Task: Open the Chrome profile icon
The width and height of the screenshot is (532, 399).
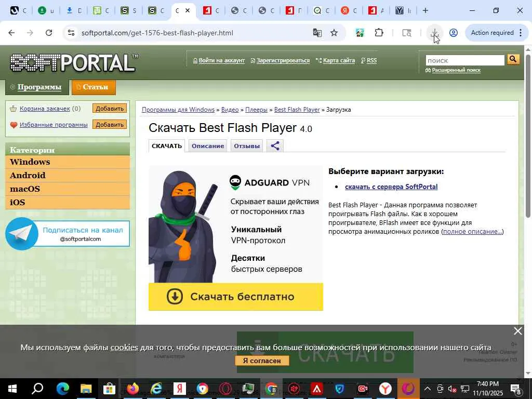Action: coord(453,33)
